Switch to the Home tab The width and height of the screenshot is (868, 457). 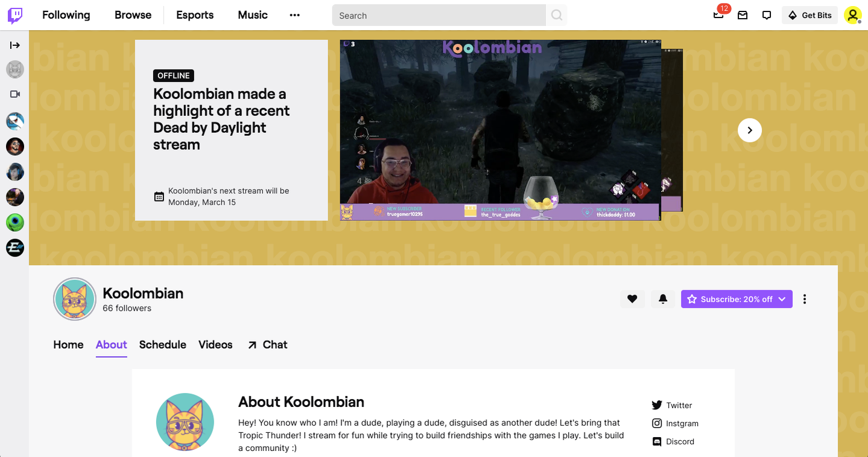coord(68,345)
